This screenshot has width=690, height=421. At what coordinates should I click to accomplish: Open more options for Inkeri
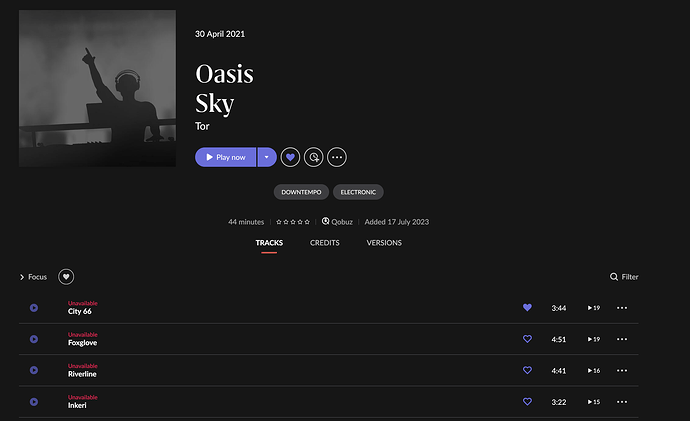coord(622,402)
